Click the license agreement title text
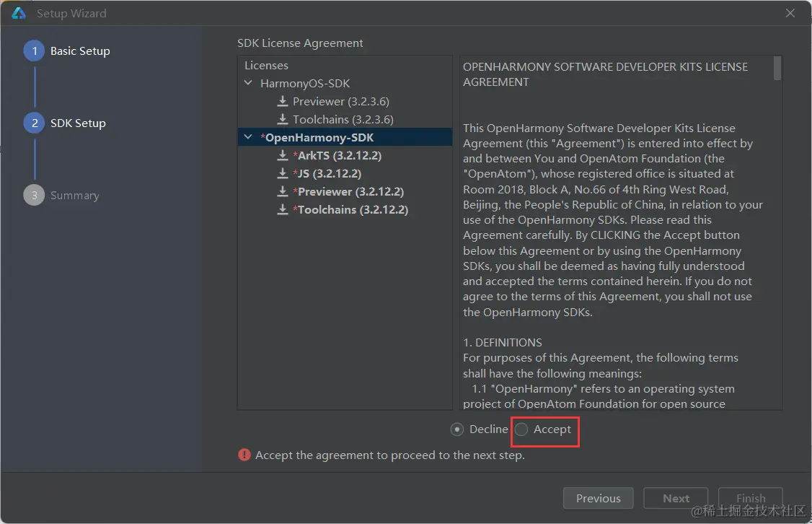The height and width of the screenshot is (524, 812). point(605,74)
